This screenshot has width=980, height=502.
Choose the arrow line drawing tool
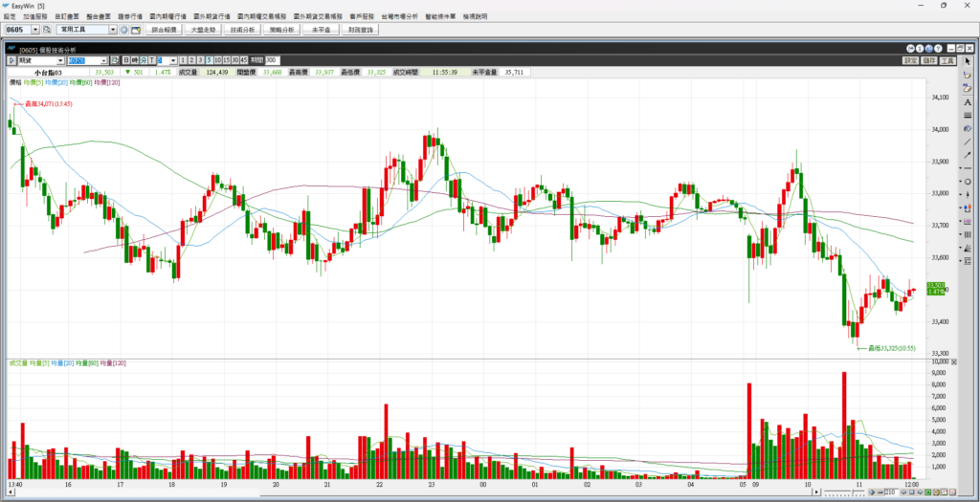tap(967, 155)
